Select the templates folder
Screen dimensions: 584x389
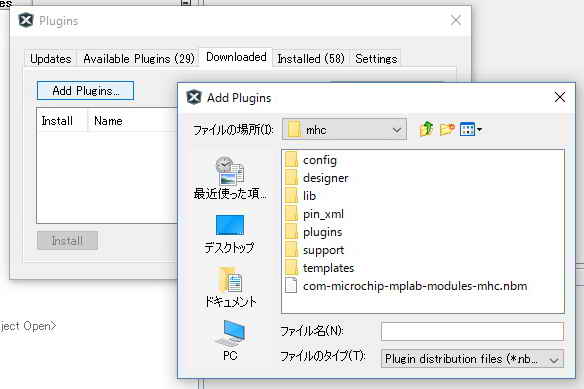[x=320, y=268]
